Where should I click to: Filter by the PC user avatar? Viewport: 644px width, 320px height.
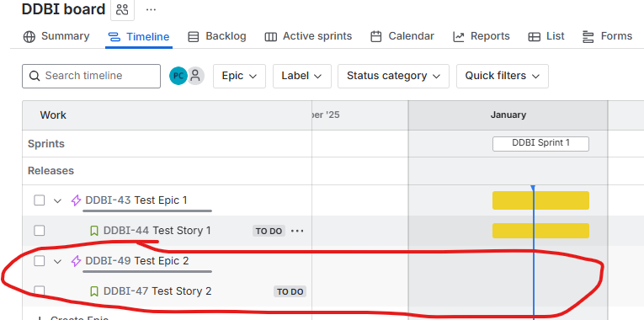(x=178, y=76)
